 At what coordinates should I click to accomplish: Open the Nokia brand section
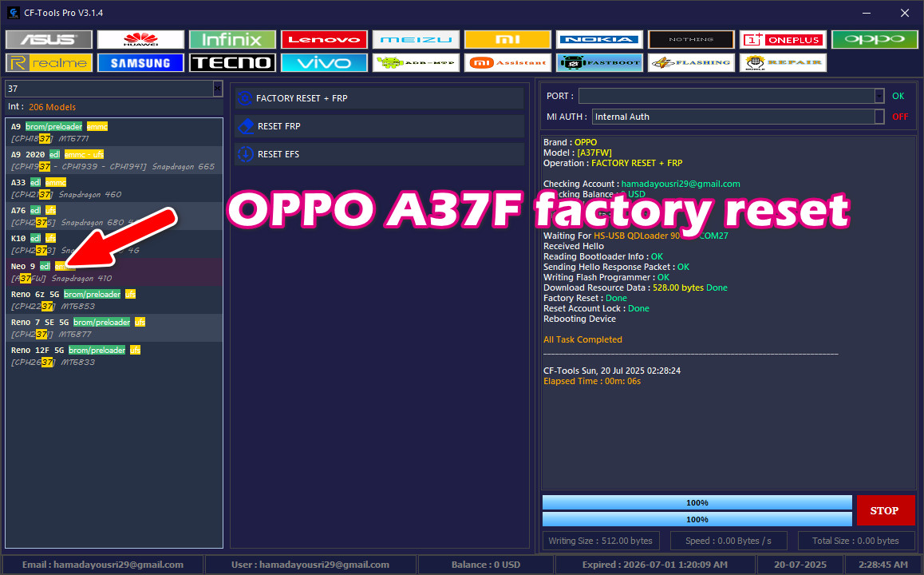599,39
